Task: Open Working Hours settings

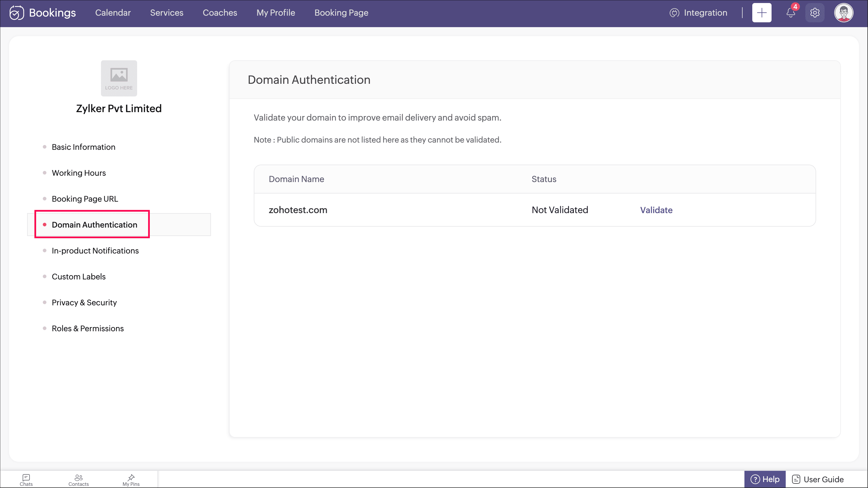Action: (x=78, y=173)
